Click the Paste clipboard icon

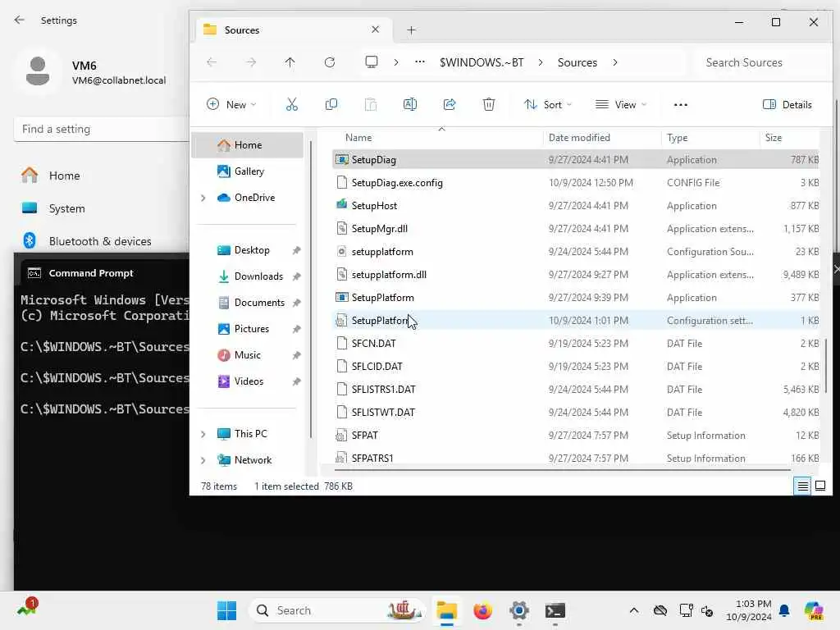[371, 104]
